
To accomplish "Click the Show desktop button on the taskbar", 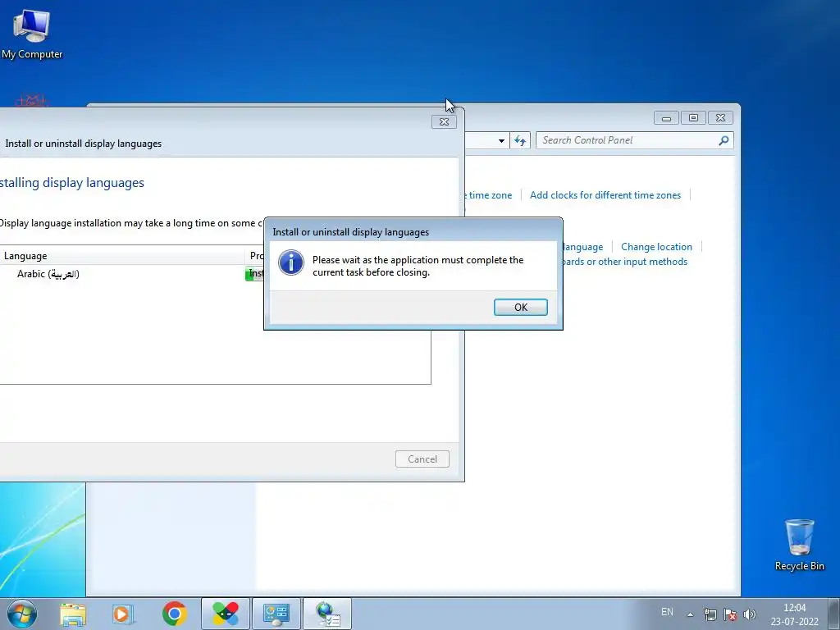I will 834,614.
